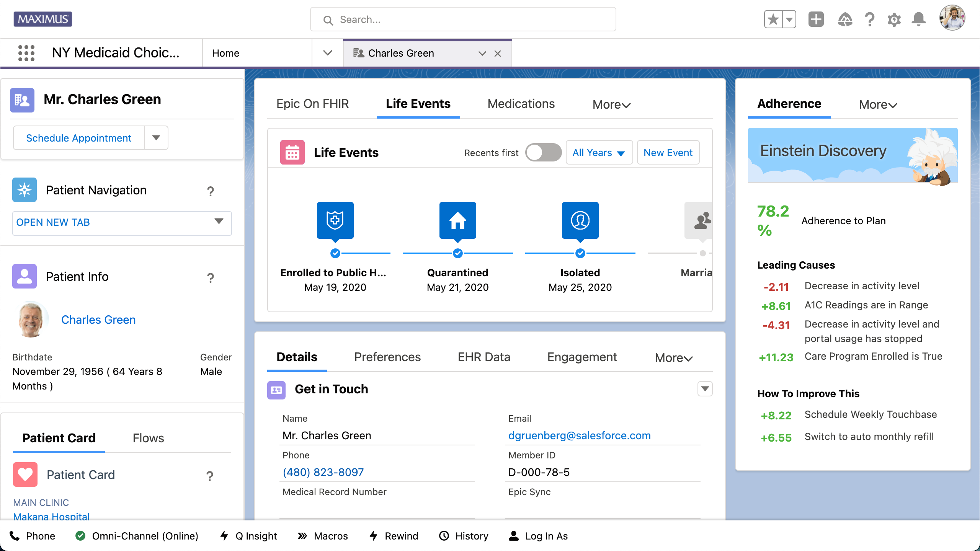Switch to the Medications tab
The width and height of the screenshot is (980, 551).
[x=521, y=104]
